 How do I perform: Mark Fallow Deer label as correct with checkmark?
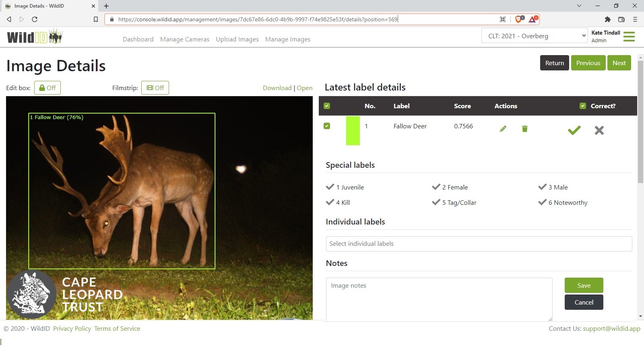(574, 130)
